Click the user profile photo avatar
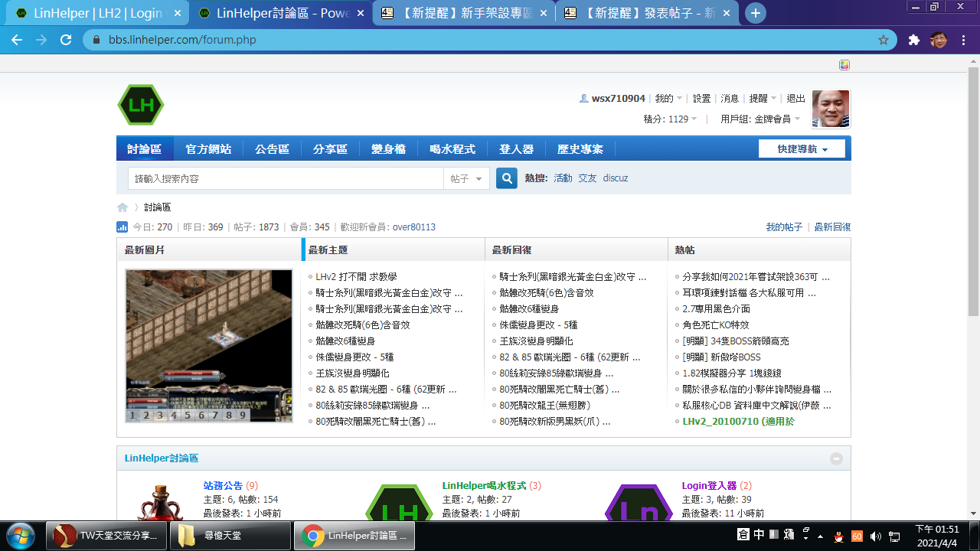Image resolution: width=980 pixels, height=551 pixels. point(831,109)
